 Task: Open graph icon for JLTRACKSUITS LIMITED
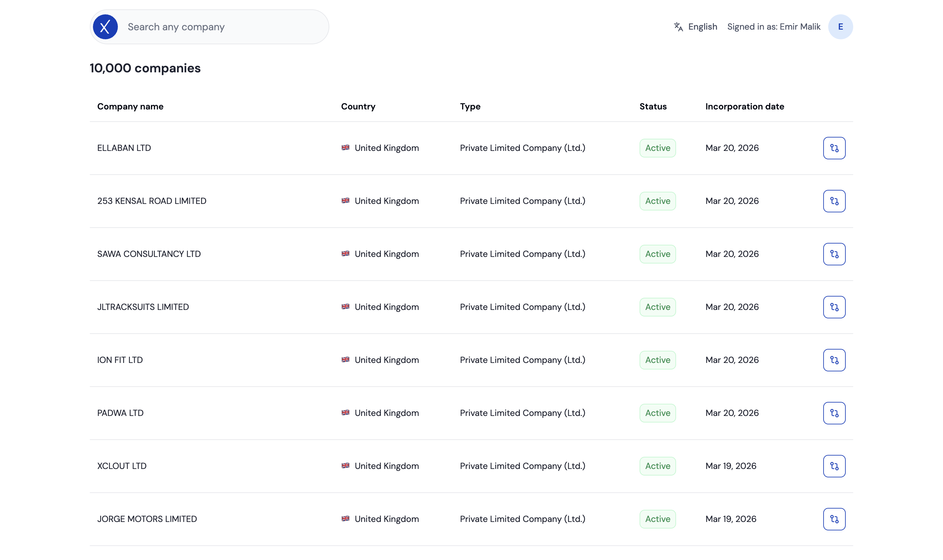[834, 307]
